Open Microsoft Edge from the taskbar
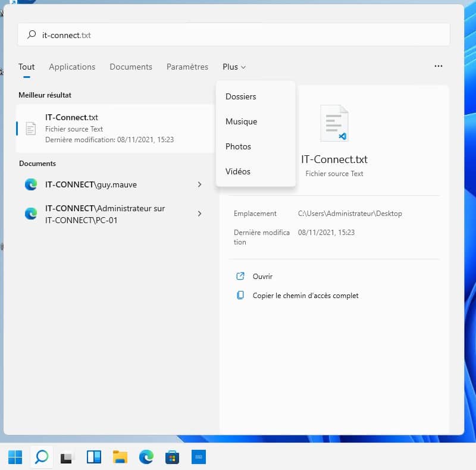Viewport: 476px width, 470px height. [x=146, y=457]
